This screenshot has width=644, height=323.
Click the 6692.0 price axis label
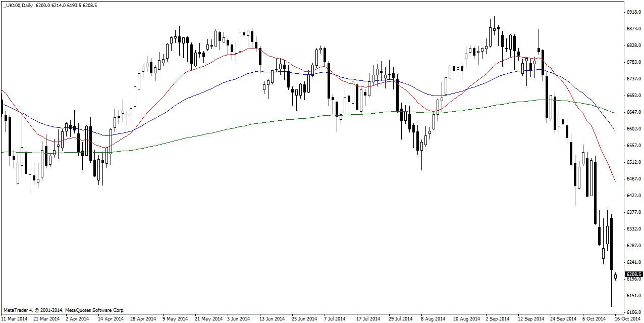(633, 96)
